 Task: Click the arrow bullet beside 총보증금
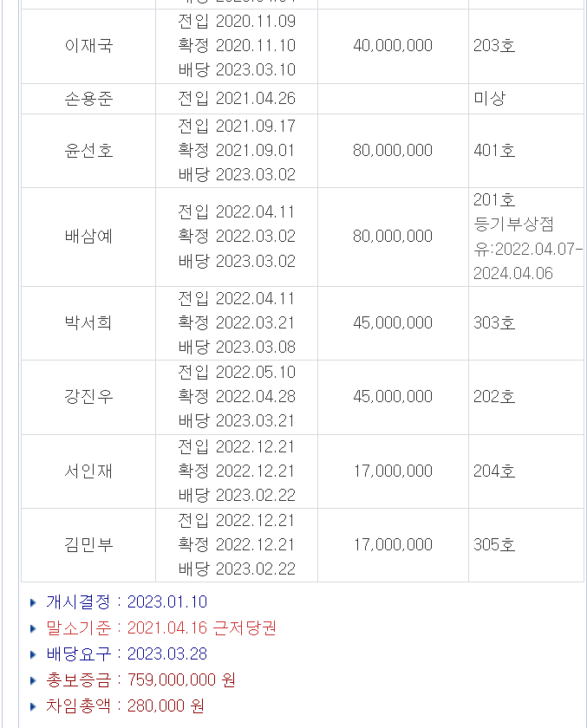coord(33,680)
